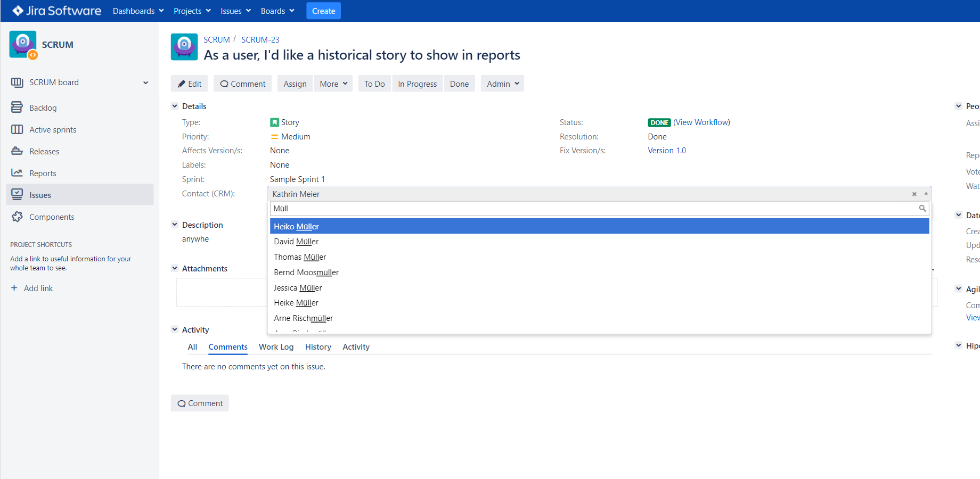
Task: Open the Projects menu
Action: pos(192,11)
